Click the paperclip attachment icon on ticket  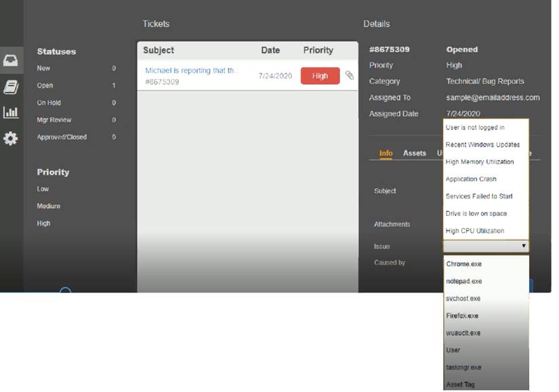pyautogui.click(x=349, y=76)
